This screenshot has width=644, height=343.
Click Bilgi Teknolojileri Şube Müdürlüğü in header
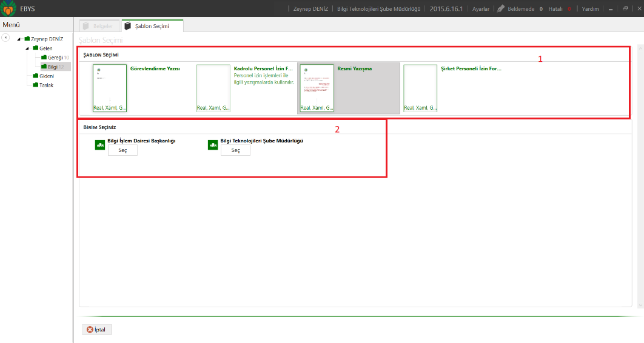pos(378,8)
